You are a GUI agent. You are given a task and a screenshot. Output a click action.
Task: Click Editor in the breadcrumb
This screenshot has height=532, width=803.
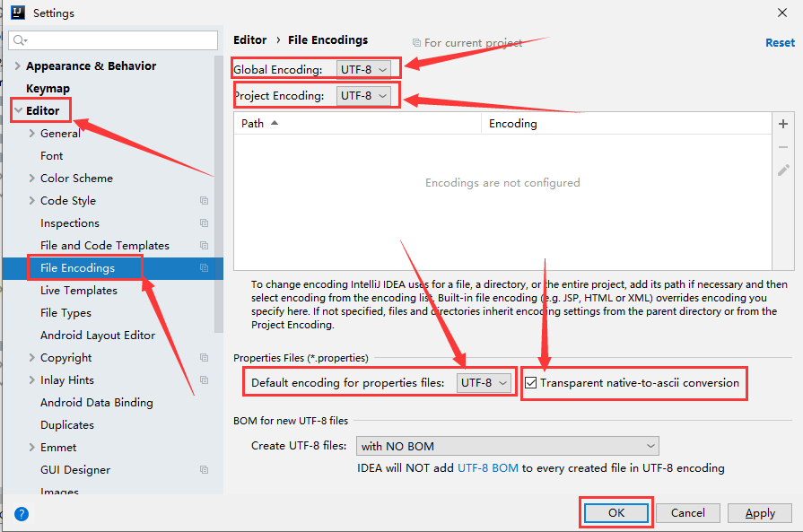(250, 40)
